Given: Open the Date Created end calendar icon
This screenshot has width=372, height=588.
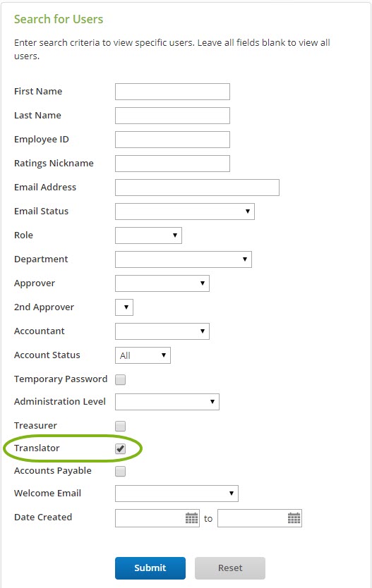Looking at the screenshot, I should [x=294, y=518].
